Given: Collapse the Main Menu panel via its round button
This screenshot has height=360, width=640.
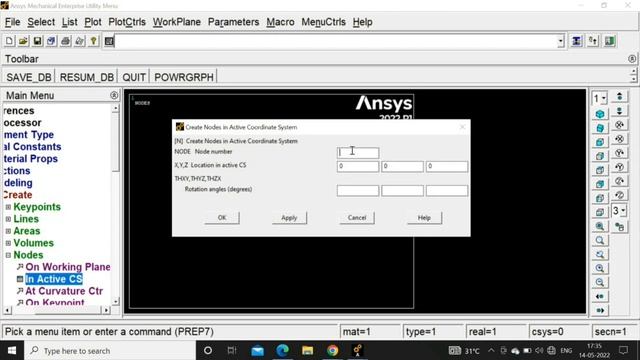Looking at the screenshot, I should [114, 95].
